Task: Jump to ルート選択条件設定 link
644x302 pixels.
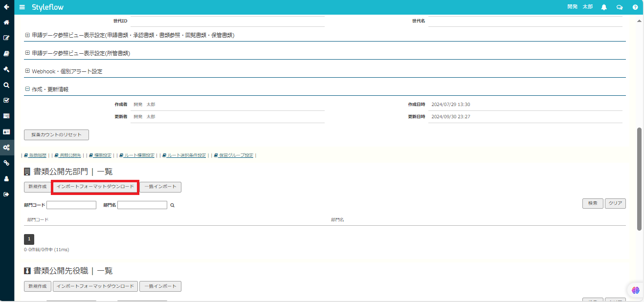Action: click(184, 155)
